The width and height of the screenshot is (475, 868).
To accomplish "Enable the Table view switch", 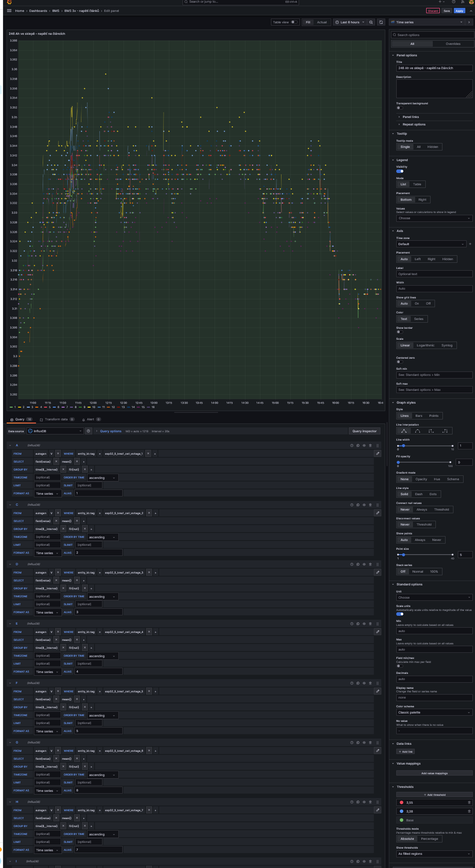I will [294, 22].
